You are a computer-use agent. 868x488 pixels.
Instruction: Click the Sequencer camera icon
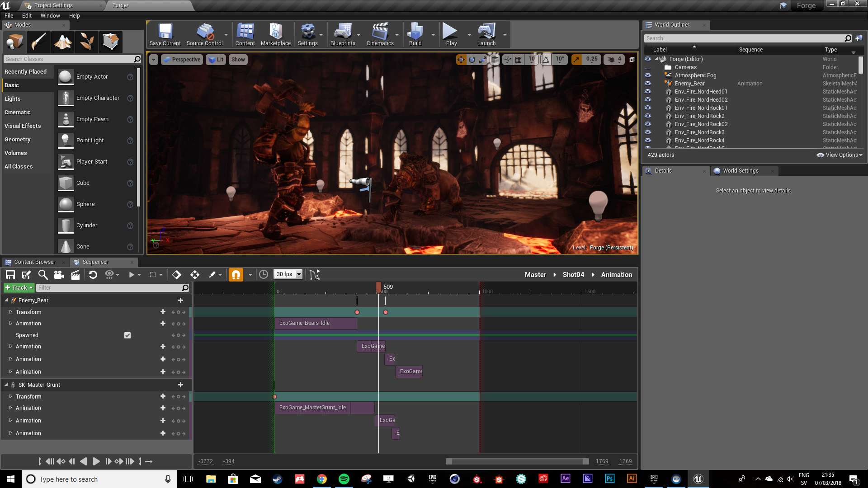click(59, 275)
